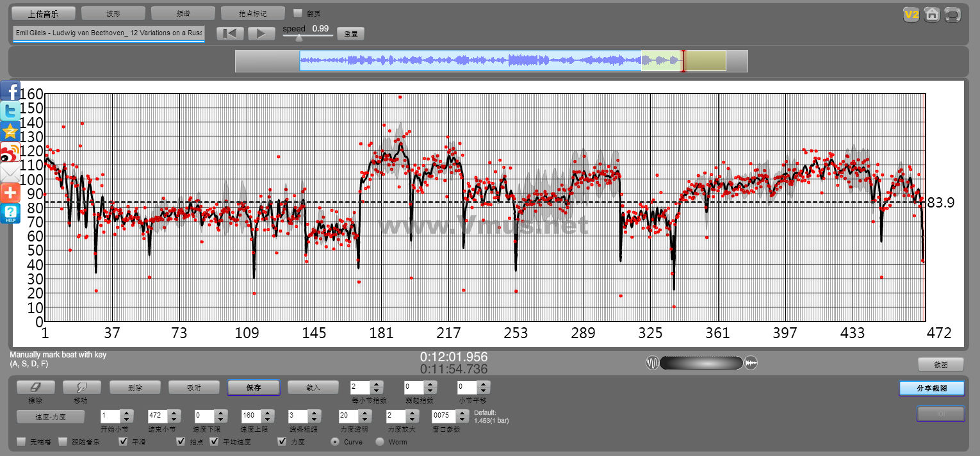980x456 pixels.
Task: Increase 小节平移 with its up arrow
Action: [484, 384]
